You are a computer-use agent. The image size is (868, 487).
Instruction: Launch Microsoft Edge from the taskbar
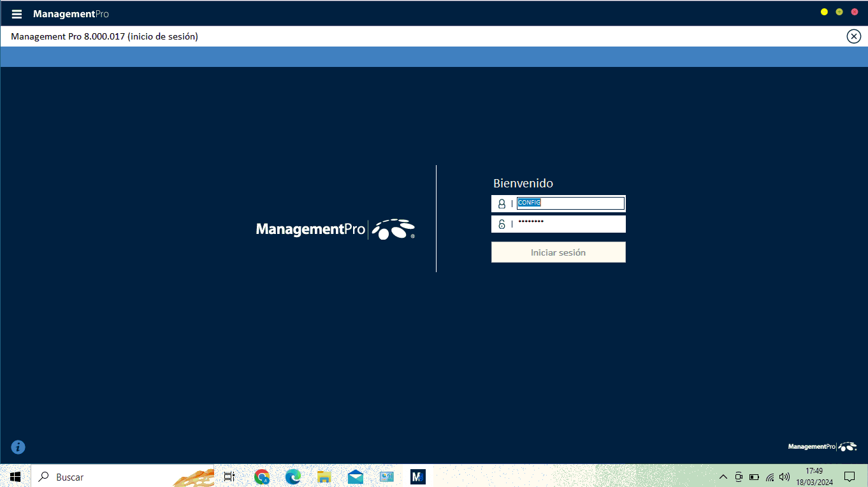coord(293,476)
